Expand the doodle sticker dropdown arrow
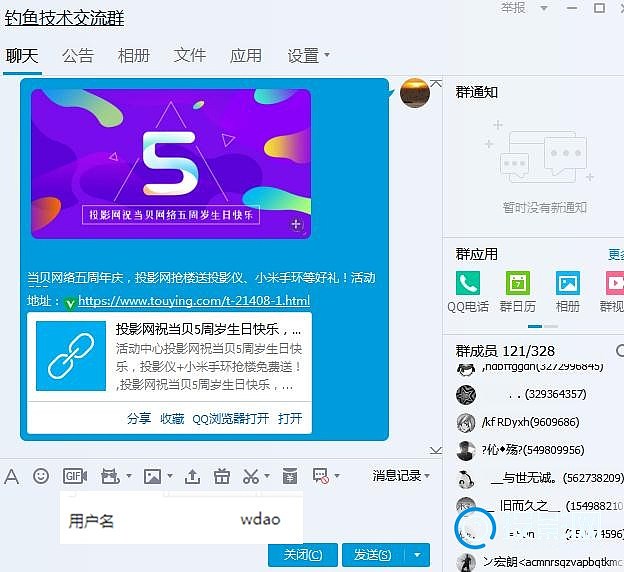624x572 pixels. coord(129,475)
